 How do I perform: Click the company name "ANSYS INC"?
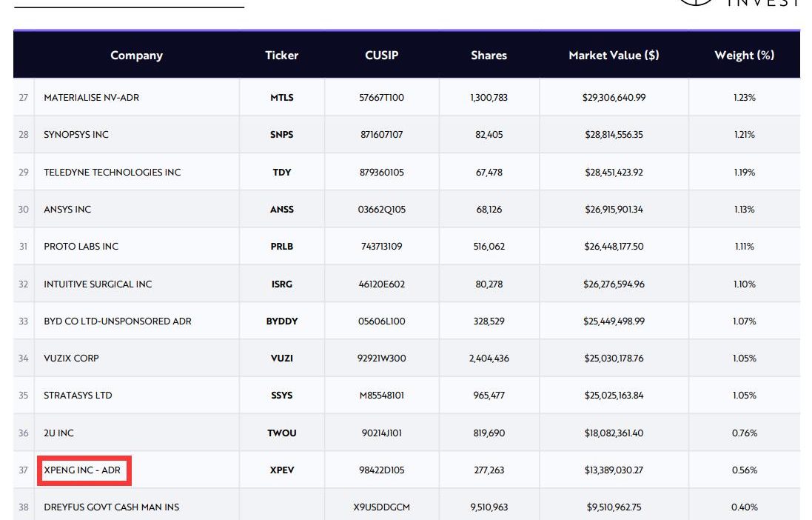pos(67,210)
